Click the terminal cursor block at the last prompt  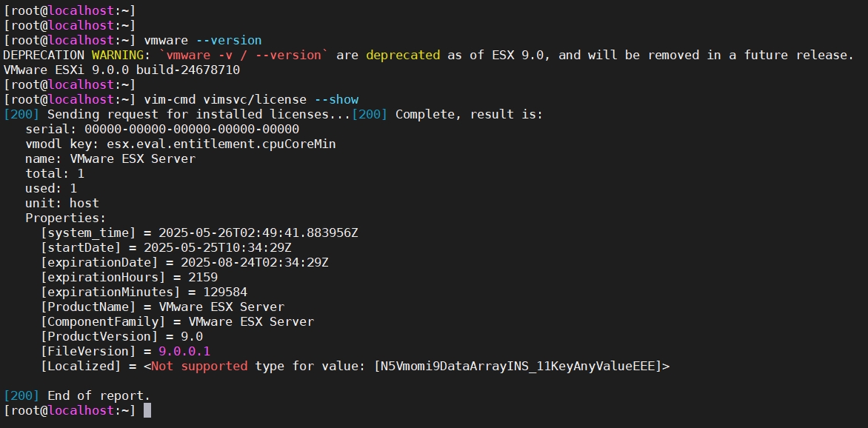(147, 410)
